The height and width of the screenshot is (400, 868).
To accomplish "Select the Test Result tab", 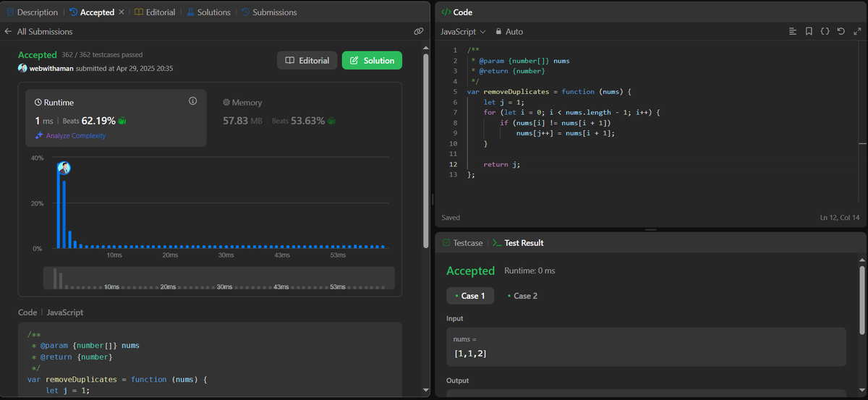I will (517, 243).
